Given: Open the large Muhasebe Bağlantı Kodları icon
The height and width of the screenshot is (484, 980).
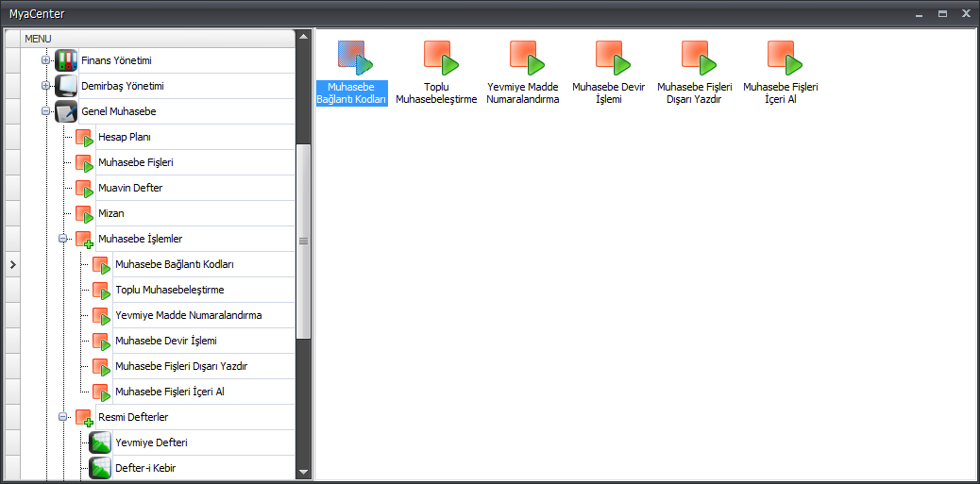Looking at the screenshot, I should click(355, 58).
